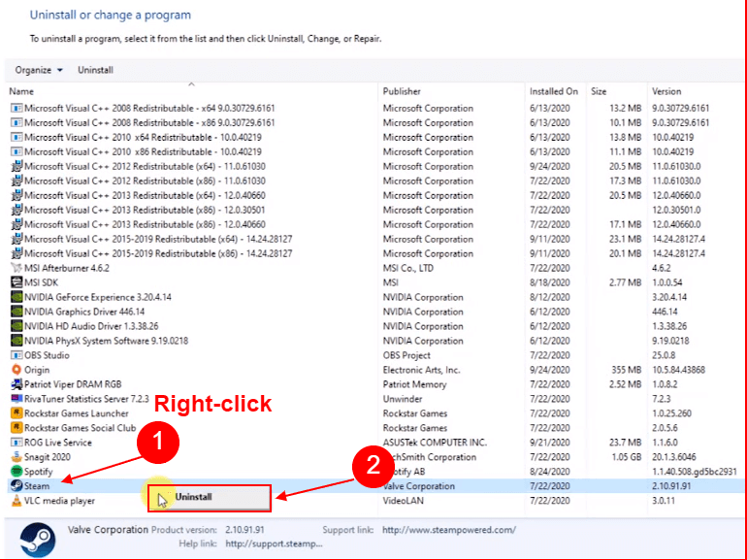Select Visual C++ 2012 x64 icon
This screenshot has width=747, height=560.
(x=16, y=166)
